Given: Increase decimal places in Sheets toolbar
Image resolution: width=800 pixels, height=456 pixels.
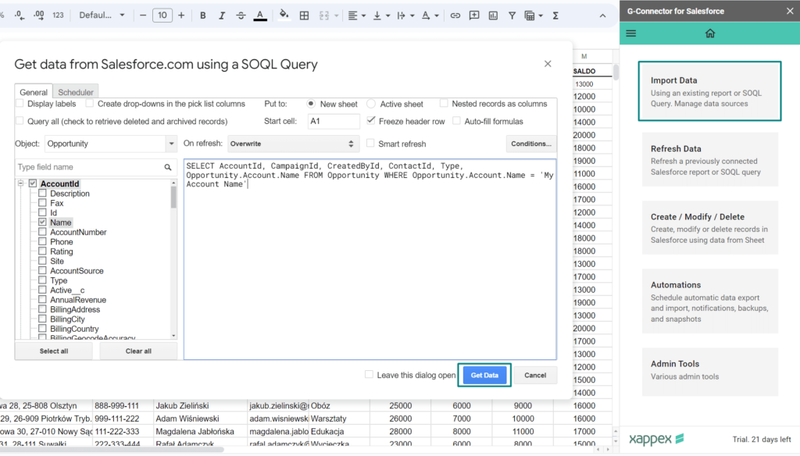Looking at the screenshot, I should tap(39, 15).
